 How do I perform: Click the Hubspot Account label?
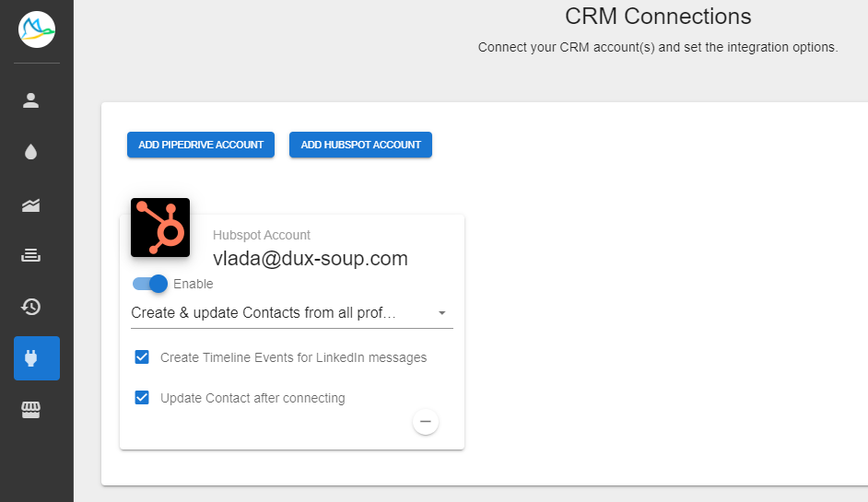(x=262, y=235)
